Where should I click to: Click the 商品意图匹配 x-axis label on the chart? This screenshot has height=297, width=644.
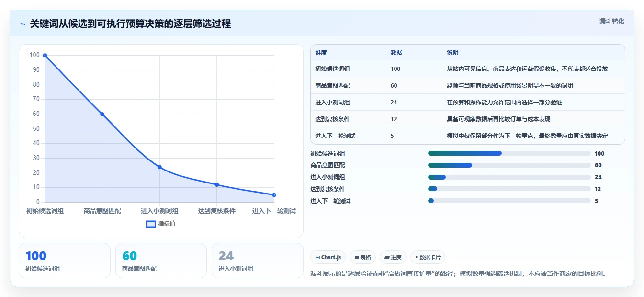(102, 211)
